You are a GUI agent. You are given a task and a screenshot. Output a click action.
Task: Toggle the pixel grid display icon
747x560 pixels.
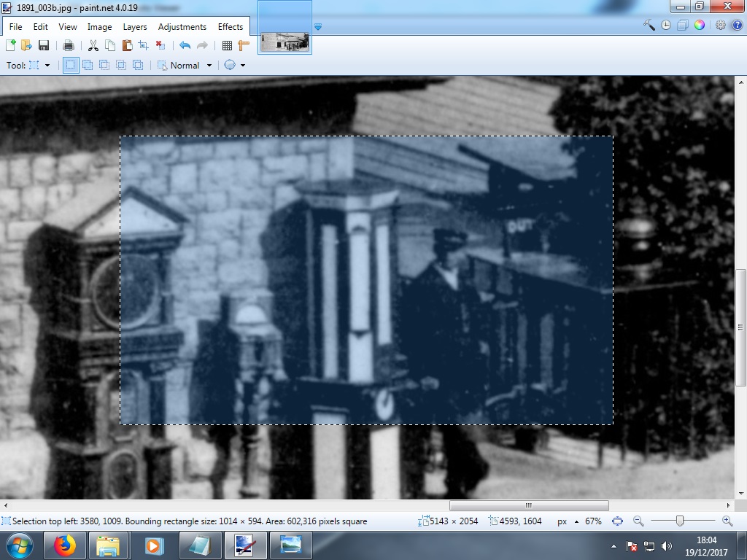point(227,44)
